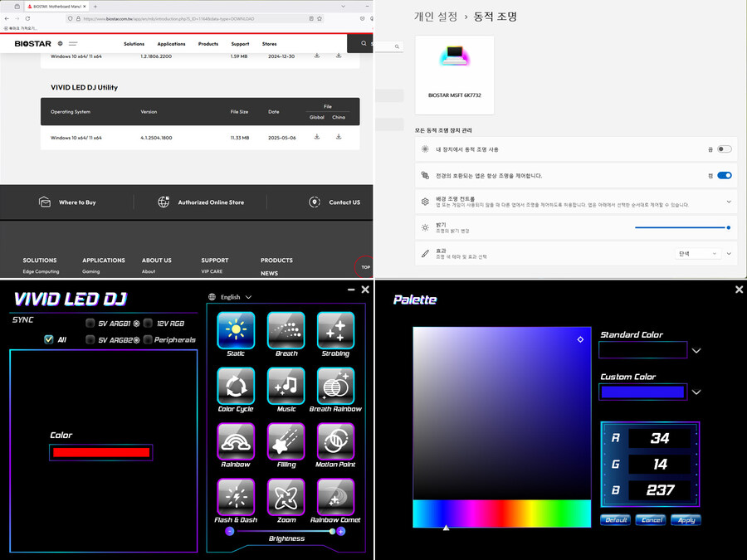Click the Apply button in Palette
Viewport: 747px width, 560px height.
point(686,520)
